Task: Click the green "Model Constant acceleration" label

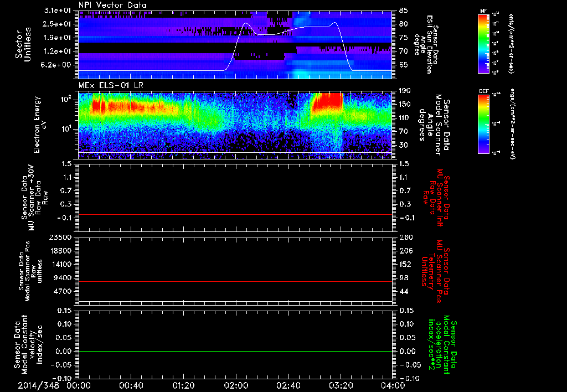Action: (442, 344)
